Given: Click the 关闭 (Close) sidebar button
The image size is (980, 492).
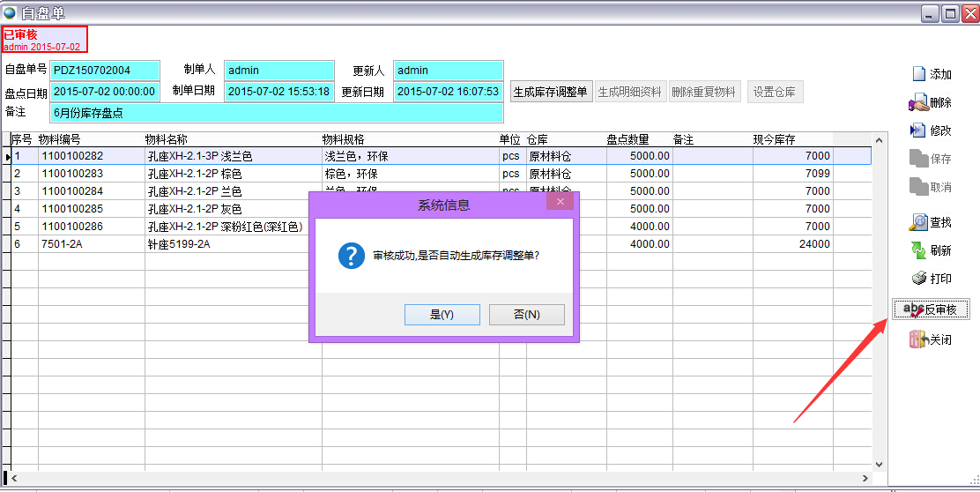Looking at the screenshot, I should [931, 339].
